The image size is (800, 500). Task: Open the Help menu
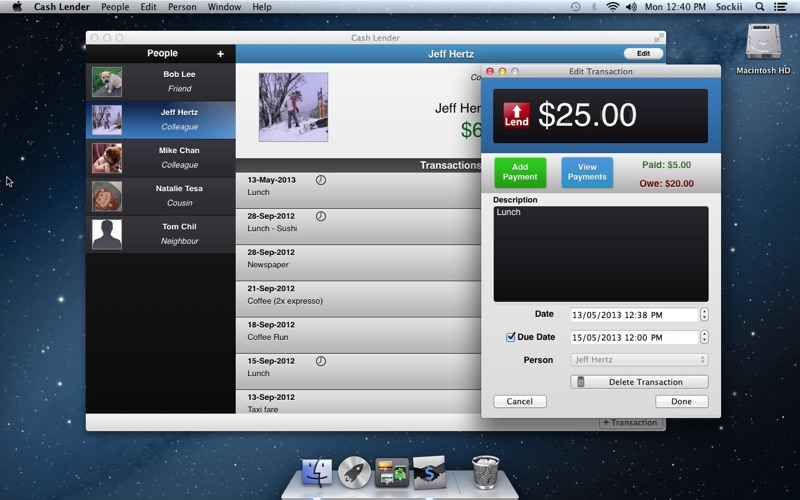262,7
